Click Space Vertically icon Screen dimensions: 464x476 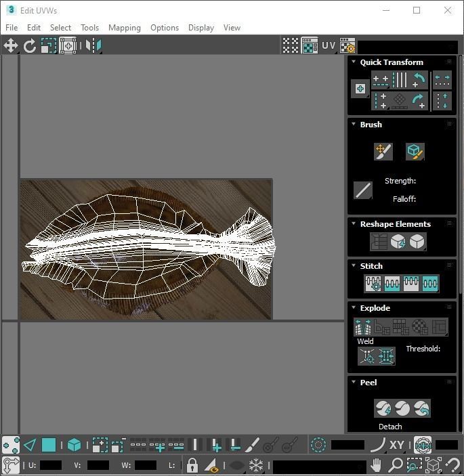(442, 101)
